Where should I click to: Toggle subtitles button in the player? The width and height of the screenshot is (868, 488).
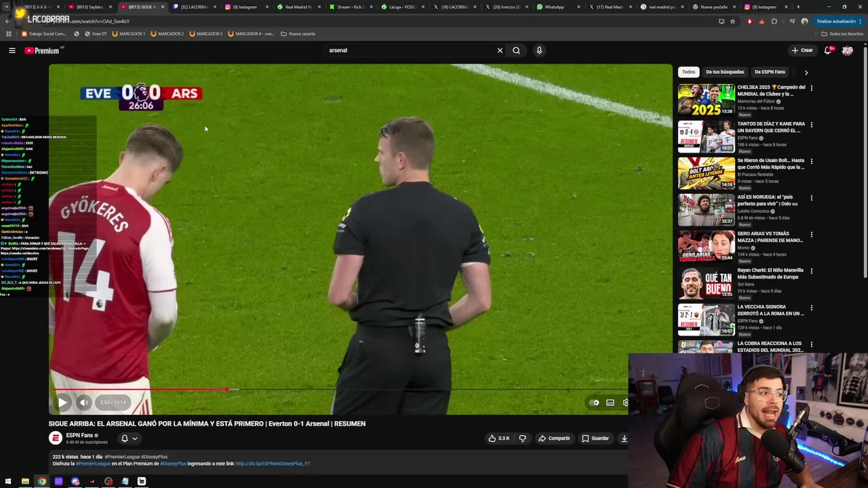click(610, 403)
